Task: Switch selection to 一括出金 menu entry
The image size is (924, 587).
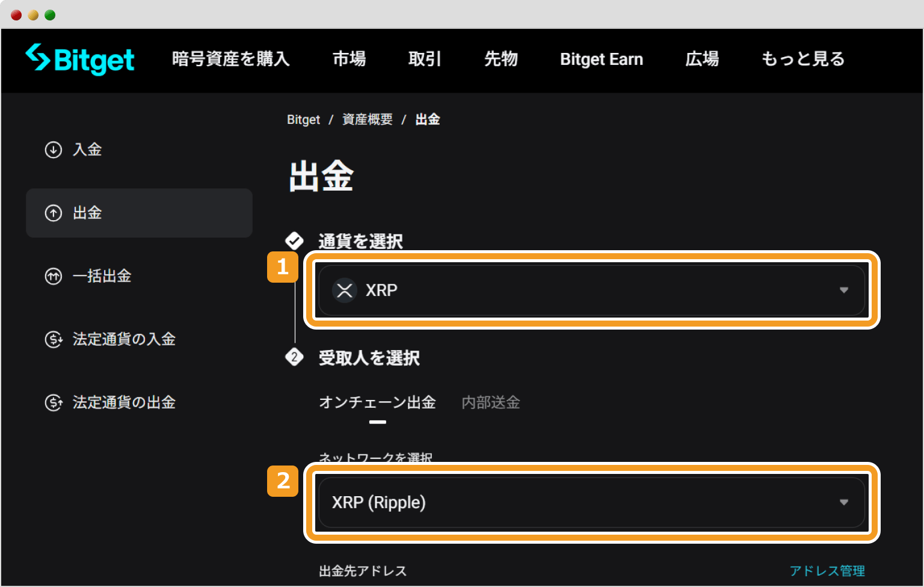Action: click(102, 276)
